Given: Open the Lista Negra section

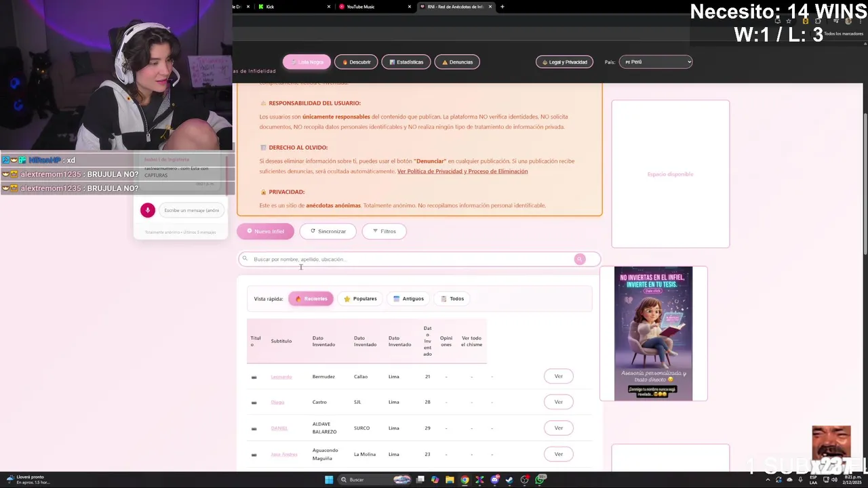Looking at the screenshot, I should click(x=307, y=62).
